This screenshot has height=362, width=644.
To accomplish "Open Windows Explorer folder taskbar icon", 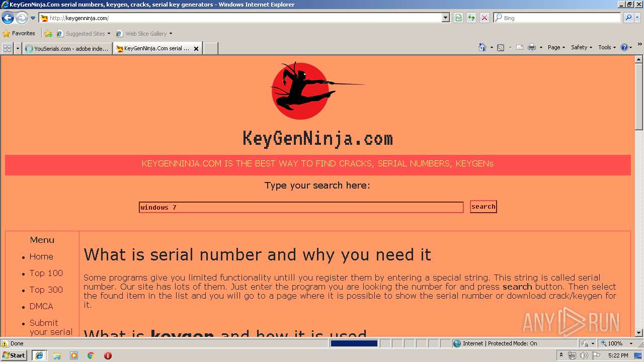I will 57,355.
